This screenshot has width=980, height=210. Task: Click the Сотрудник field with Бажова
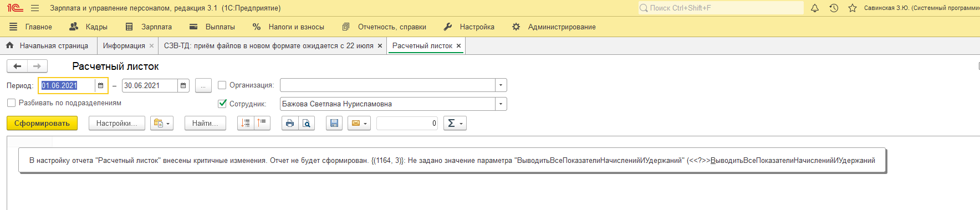coord(387,104)
